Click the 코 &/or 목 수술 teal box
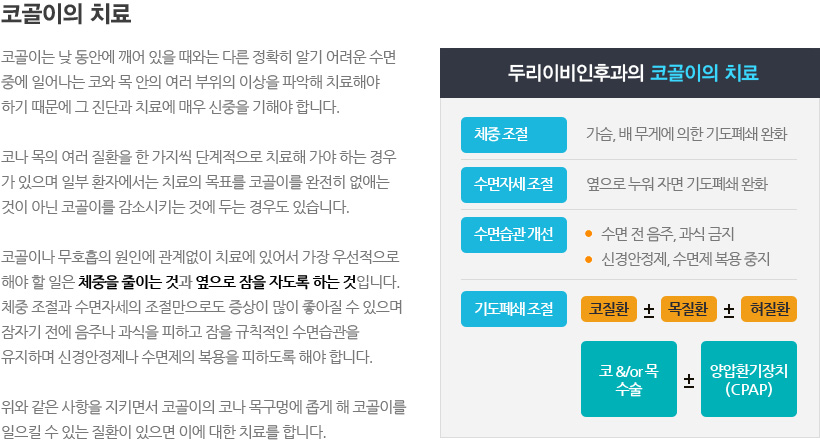 click(x=629, y=380)
